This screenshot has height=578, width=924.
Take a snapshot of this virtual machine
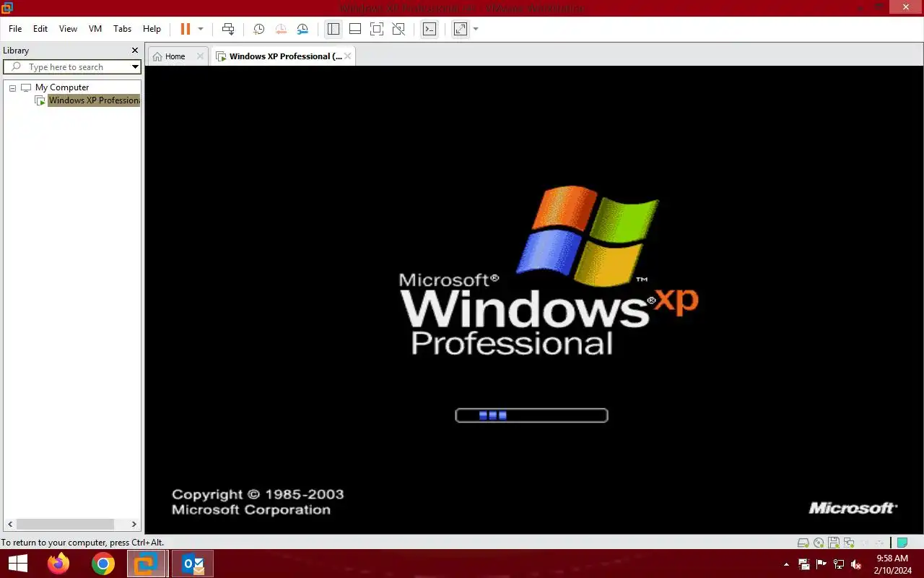(x=258, y=29)
